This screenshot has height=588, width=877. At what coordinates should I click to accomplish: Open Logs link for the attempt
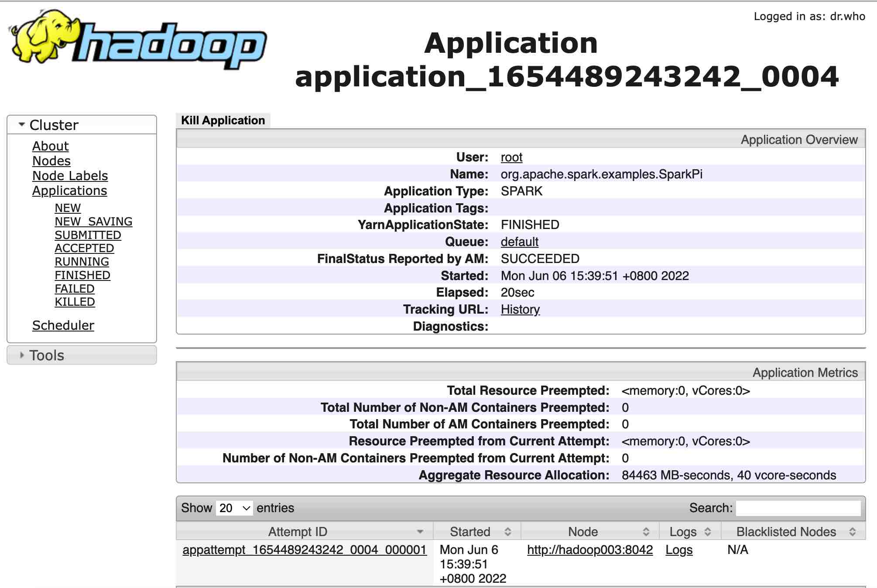(x=679, y=550)
